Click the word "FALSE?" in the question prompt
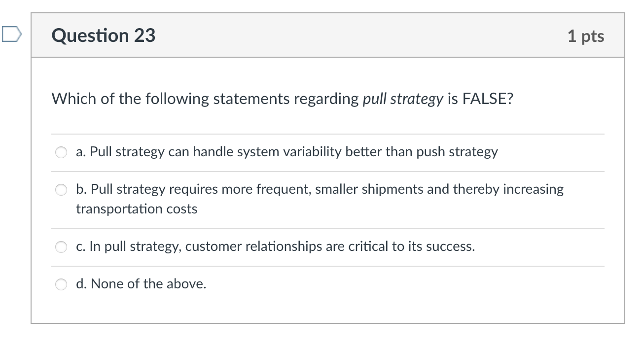644x349 pixels. coord(488,99)
